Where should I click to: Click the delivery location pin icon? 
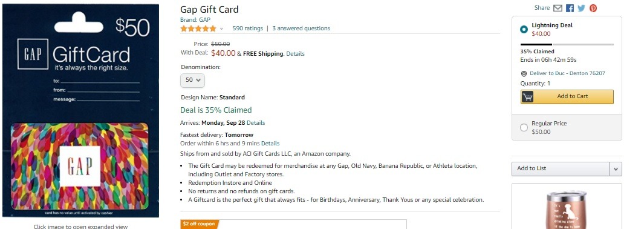tap(524, 73)
